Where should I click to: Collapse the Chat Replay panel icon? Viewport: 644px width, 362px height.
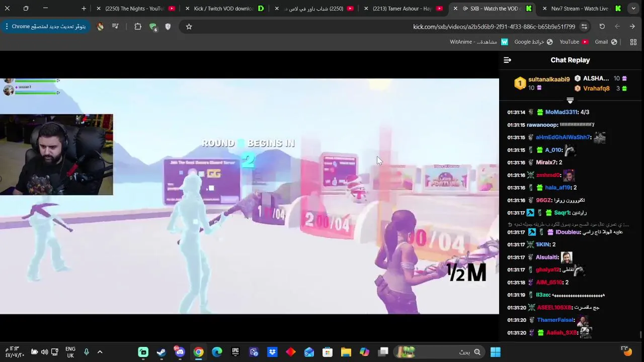tap(507, 60)
